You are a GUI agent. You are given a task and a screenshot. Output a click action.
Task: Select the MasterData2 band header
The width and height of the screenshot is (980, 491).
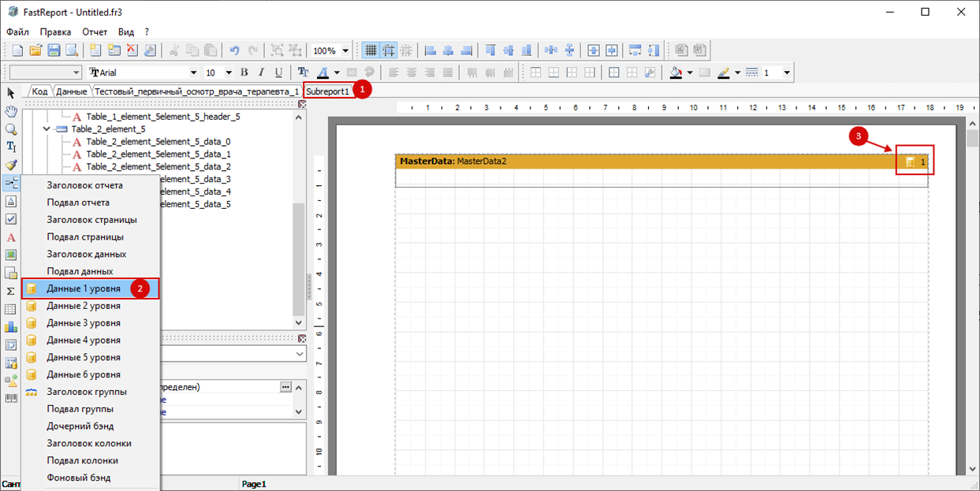click(661, 162)
